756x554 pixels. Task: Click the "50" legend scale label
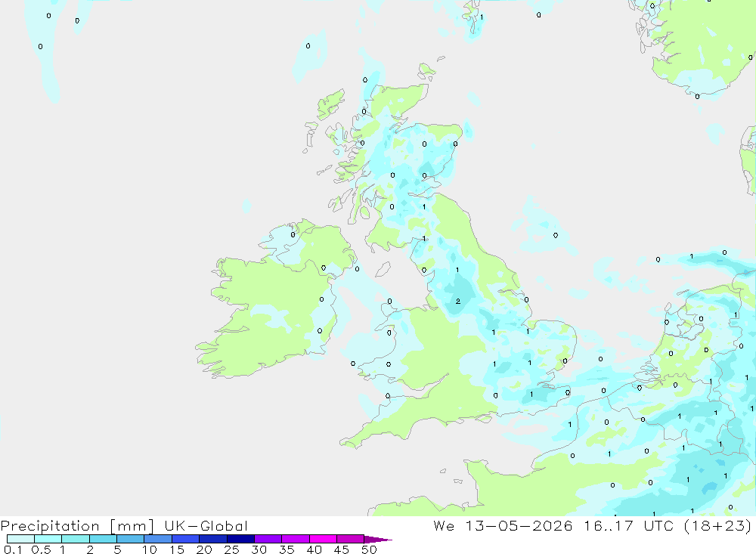point(369,549)
